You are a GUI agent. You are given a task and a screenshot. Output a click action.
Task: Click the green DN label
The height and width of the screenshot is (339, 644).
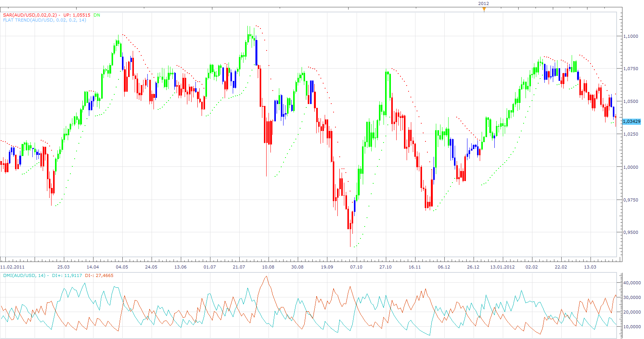(97, 15)
